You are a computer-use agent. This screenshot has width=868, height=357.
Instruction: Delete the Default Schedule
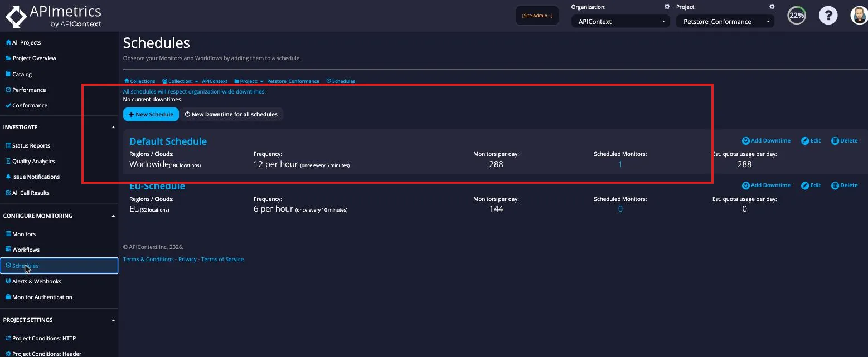[844, 140]
